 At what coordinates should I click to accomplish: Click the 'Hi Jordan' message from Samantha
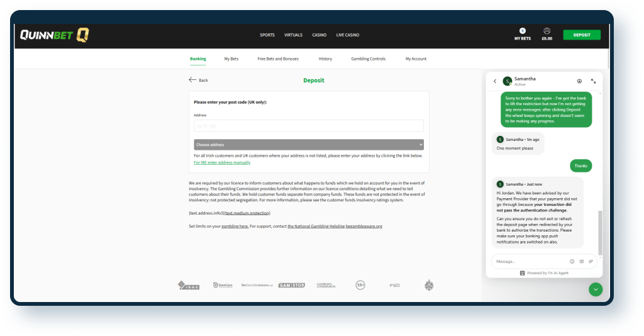click(x=537, y=213)
